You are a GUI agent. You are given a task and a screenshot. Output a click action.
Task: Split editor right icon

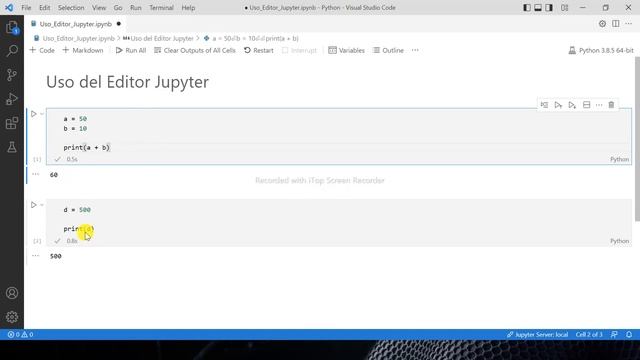point(616,24)
